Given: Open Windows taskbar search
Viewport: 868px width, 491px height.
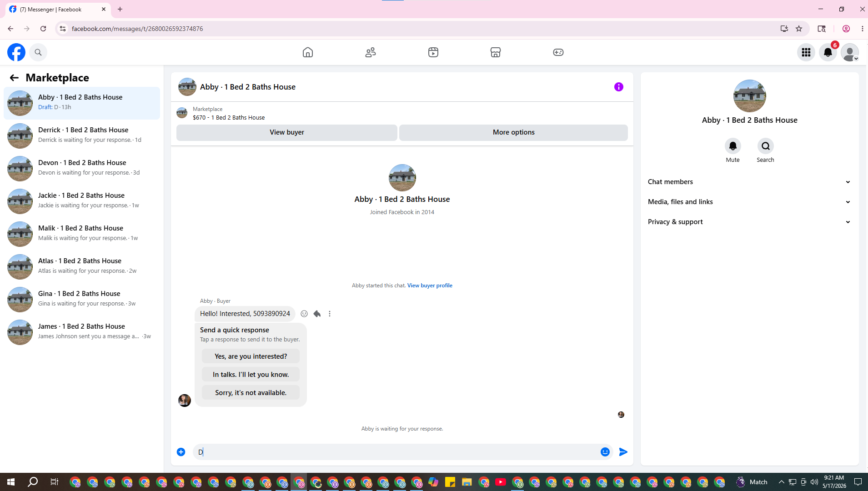Looking at the screenshot, I should (33, 482).
